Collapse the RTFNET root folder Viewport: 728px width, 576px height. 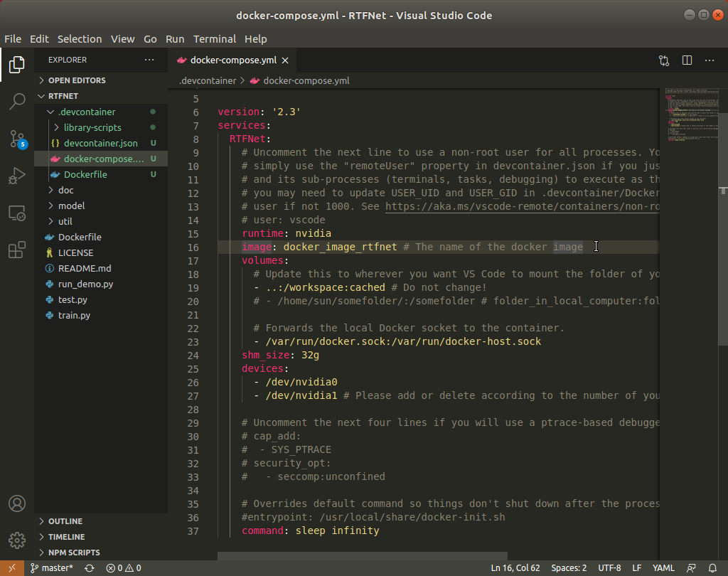(x=101, y=96)
